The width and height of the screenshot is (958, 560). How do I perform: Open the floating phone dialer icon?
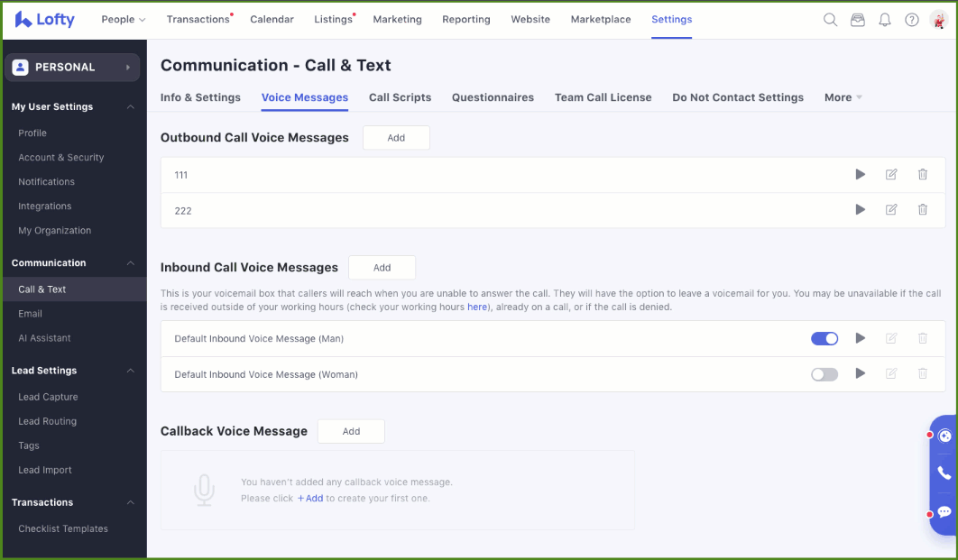[944, 473]
